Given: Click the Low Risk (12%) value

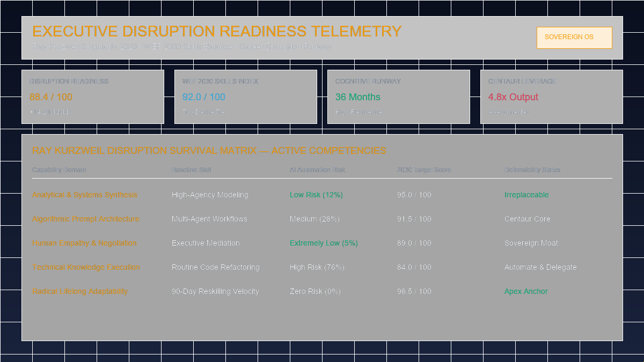Looking at the screenshot, I should coord(316,195).
